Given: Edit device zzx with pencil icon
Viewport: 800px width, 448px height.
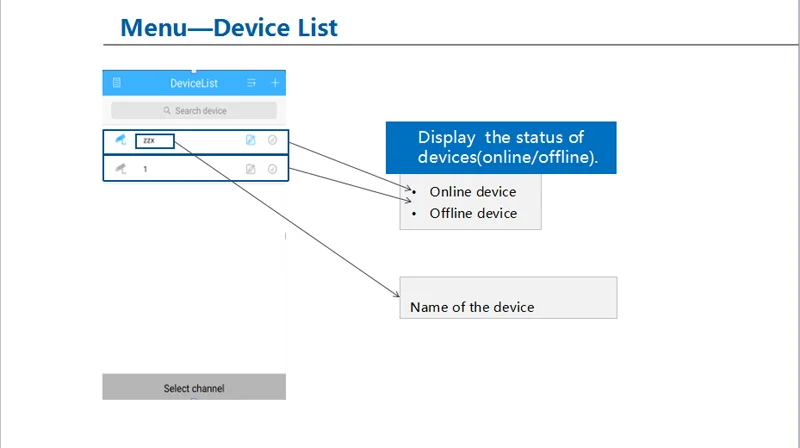Looking at the screenshot, I should [x=251, y=140].
